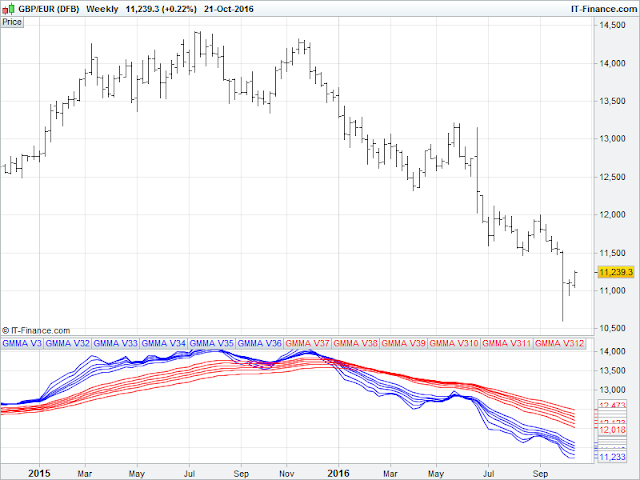Click the Price label button
The image size is (640, 480).
pyautogui.click(x=12, y=22)
